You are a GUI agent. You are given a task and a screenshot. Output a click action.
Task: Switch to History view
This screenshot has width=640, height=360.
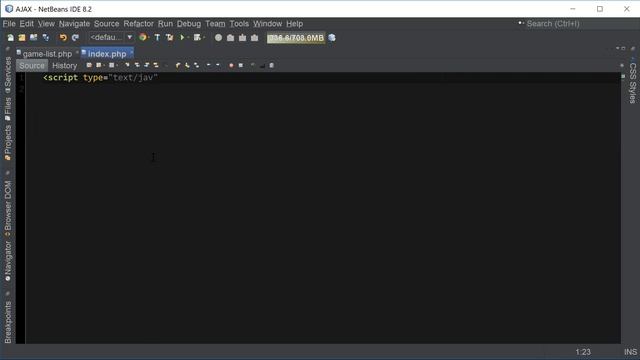click(64, 65)
